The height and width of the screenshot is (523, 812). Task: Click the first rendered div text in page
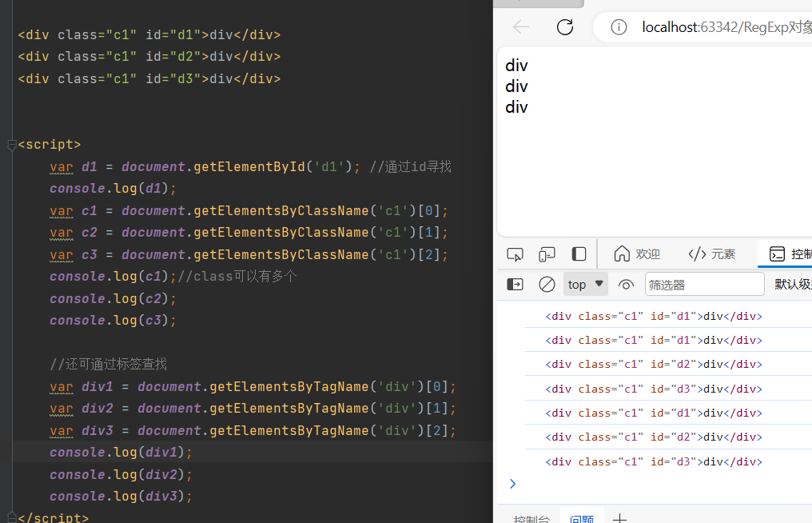click(x=516, y=66)
